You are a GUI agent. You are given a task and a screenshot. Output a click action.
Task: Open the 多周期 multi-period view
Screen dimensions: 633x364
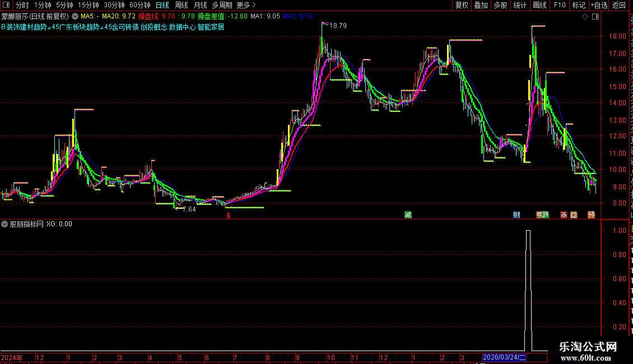pos(222,5)
